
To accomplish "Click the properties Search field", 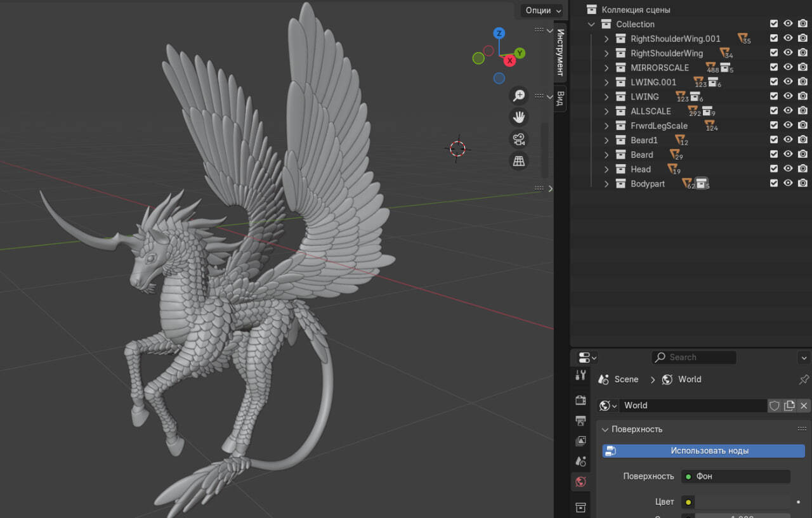I will [x=694, y=358].
